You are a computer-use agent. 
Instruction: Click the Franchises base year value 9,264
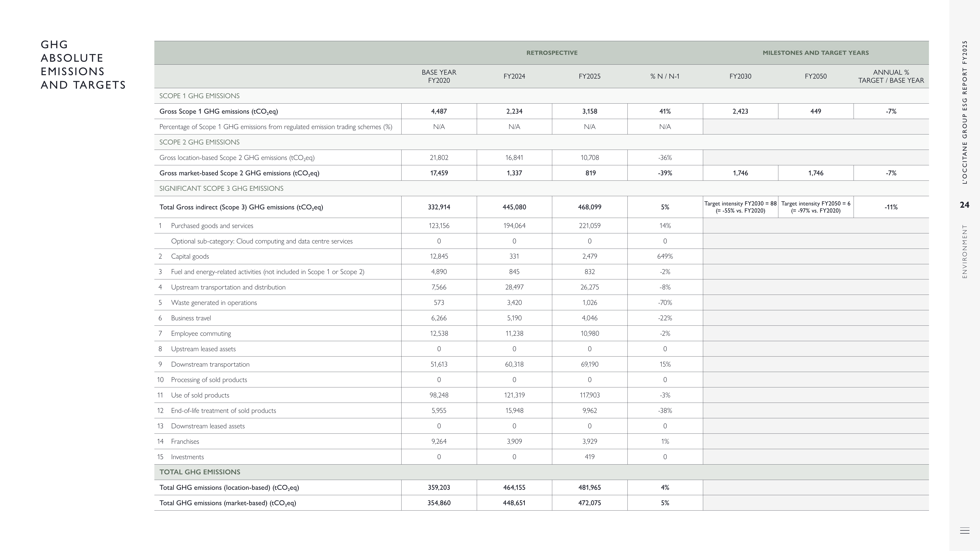[x=439, y=442]
